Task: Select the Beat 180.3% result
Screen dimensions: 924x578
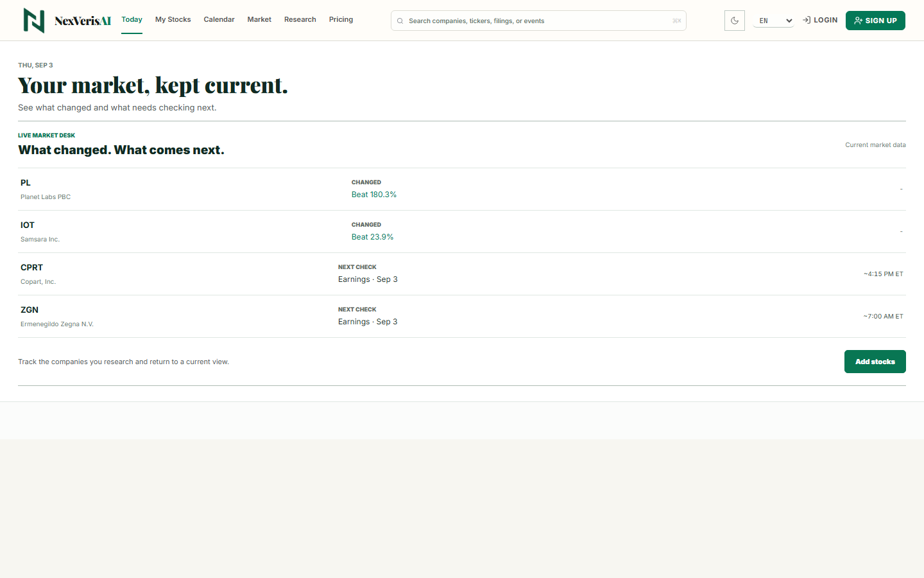Action: click(x=374, y=195)
